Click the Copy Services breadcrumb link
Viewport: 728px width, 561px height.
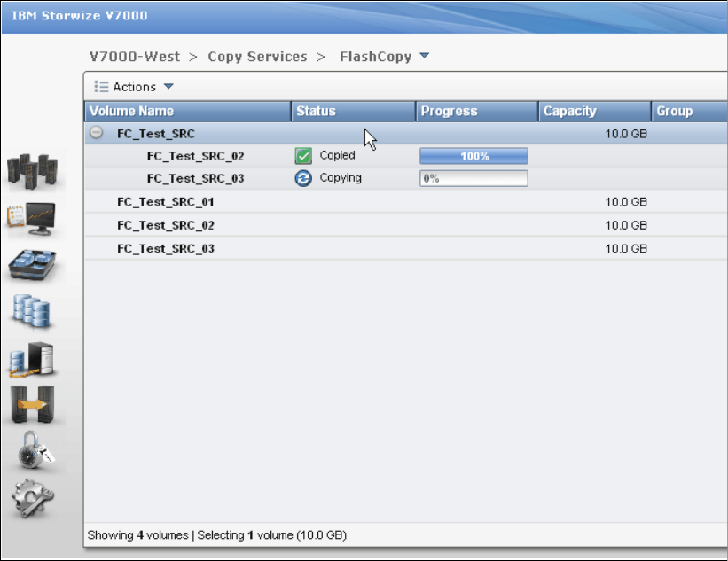pos(257,57)
